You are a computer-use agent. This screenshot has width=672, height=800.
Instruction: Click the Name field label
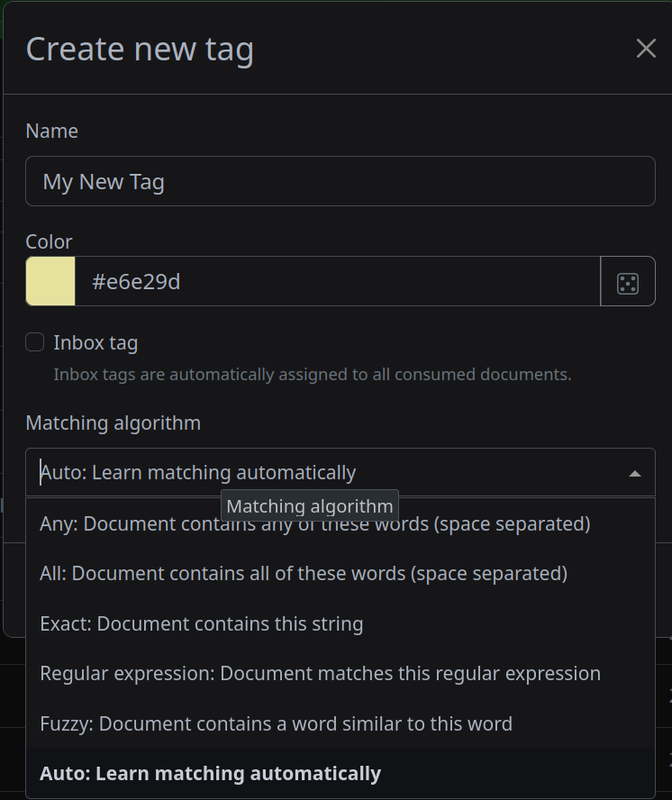click(x=51, y=132)
